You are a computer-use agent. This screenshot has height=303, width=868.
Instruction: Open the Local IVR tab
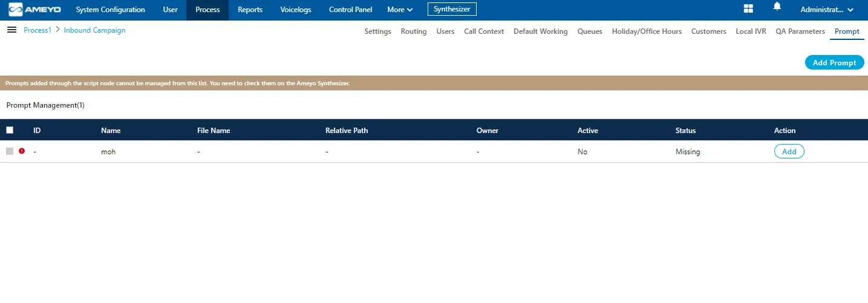pos(751,31)
